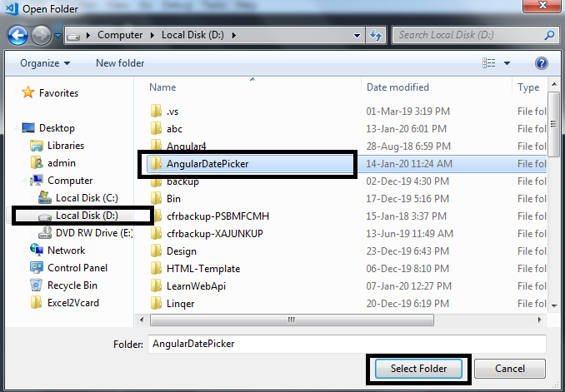Click the vertical scrollbar down arrow

point(554,306)
